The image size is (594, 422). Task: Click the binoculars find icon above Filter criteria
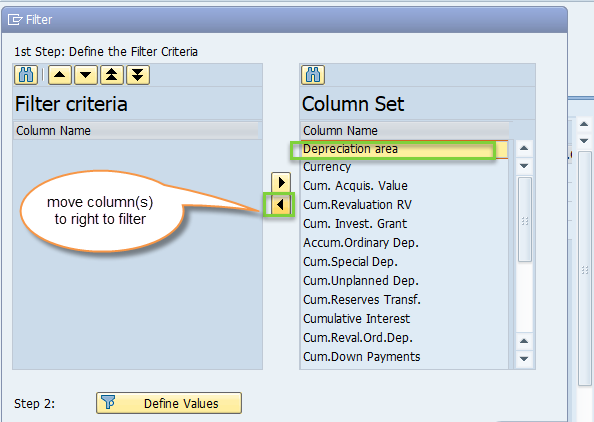(x=26, y=75)
